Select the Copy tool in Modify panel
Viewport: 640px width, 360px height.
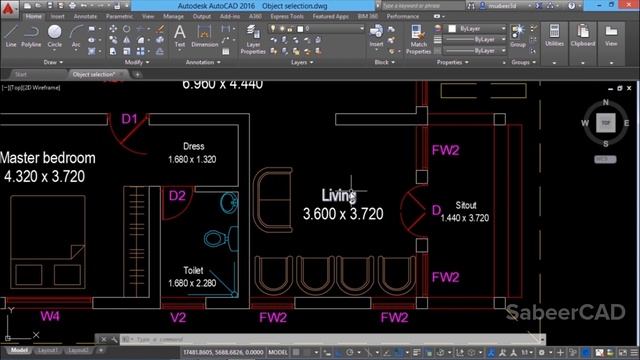(113, 40)
